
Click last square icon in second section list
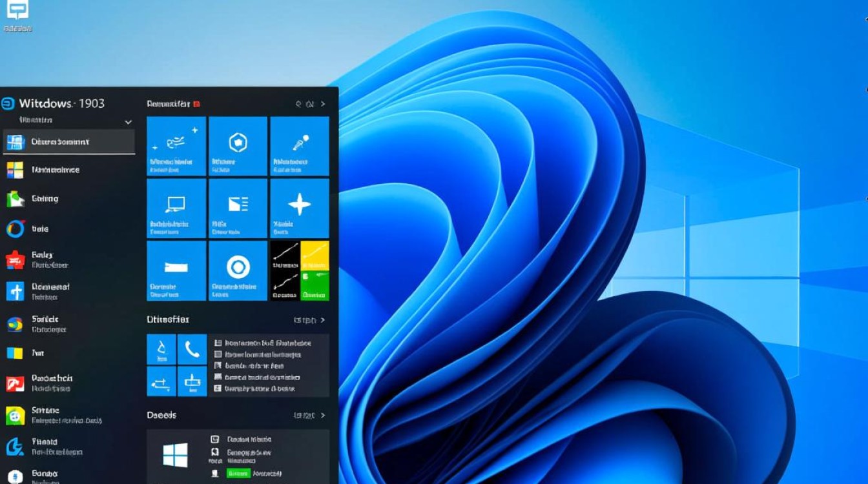[x=218, y=388]
